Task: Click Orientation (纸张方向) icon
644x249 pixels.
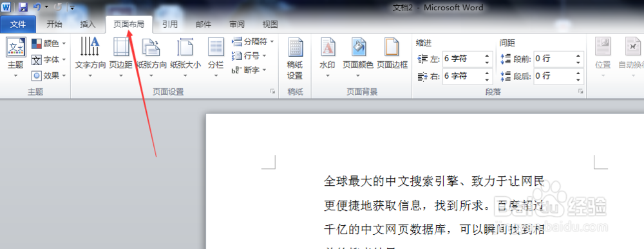Action: [151, 47]
